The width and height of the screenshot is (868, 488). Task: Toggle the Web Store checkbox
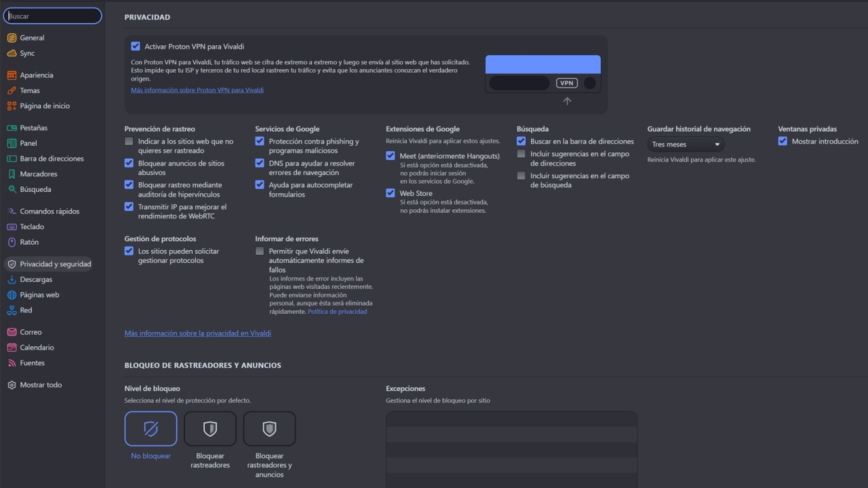tap(390, 193)
